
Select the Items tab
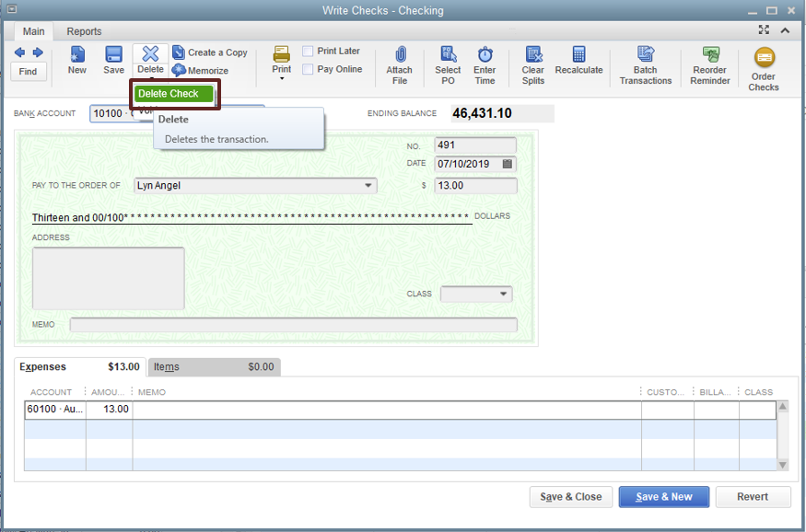214,366
